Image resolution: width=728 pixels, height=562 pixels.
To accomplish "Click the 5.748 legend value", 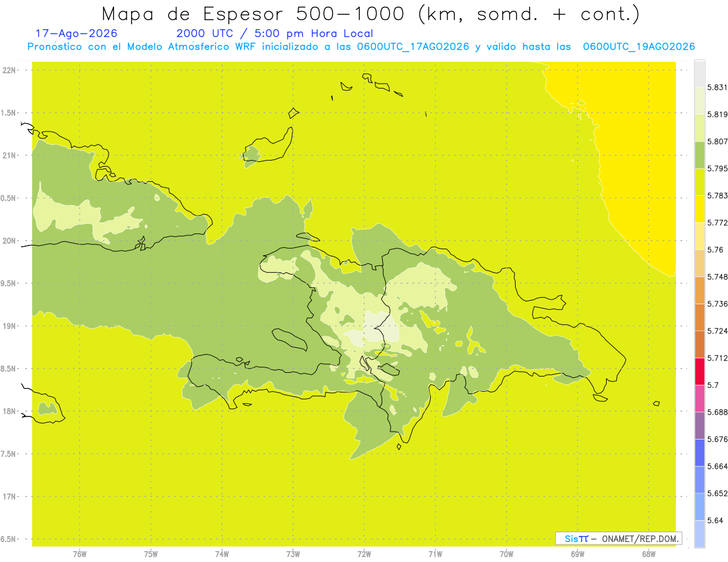I will (x=717, y=277).
